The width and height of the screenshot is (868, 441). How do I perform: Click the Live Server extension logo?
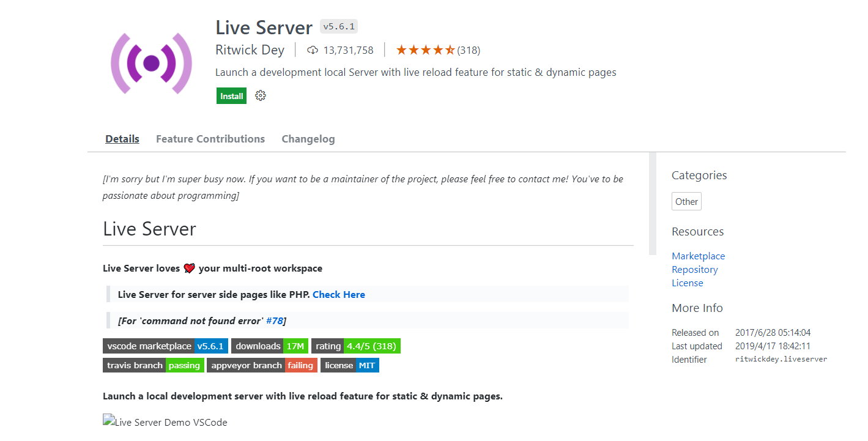(x=151, y=62)
